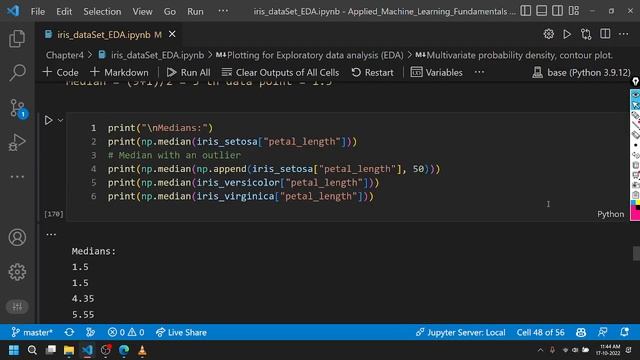Open the Search view in activity bar
Screen dimensions: 640x360
(x=17, y=73)
